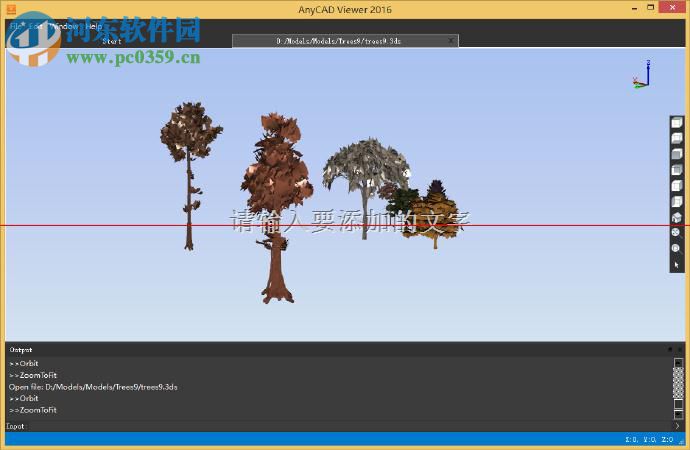
Task: Click the XYZ axis orientation gizmo
Action: coord(642,74)
